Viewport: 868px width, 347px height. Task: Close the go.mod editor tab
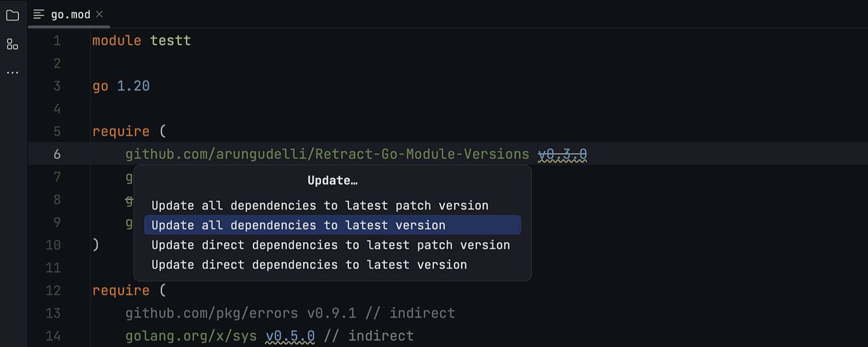[x=100, y=14]
